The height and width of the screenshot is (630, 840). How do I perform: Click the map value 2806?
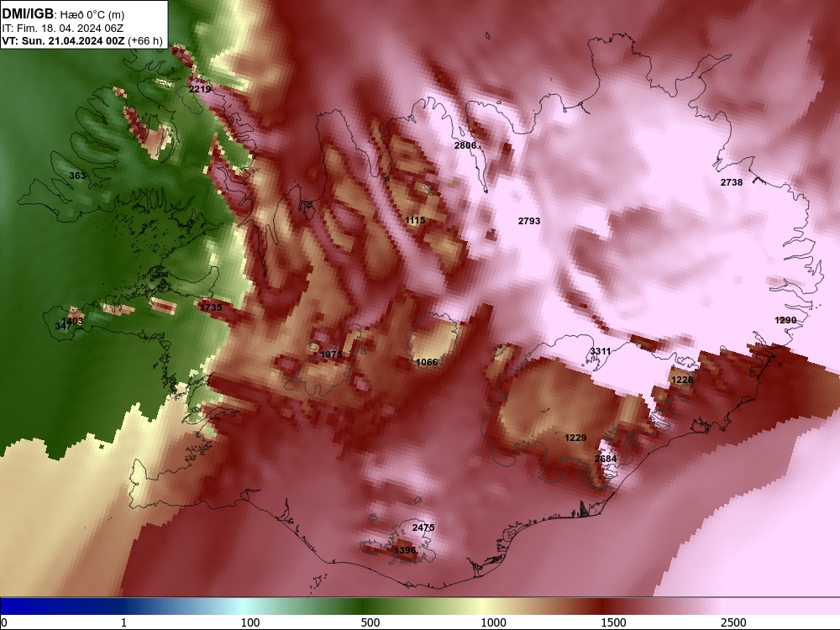pos(465,145)
